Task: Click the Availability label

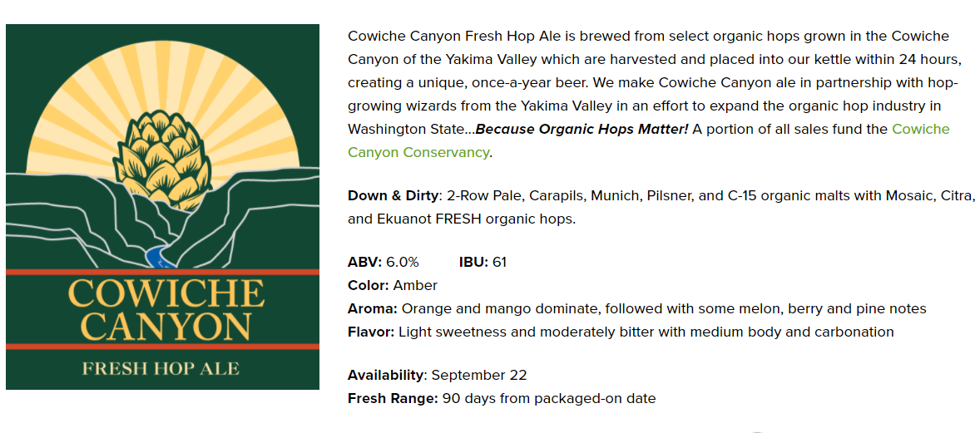Action: (386, 376)
